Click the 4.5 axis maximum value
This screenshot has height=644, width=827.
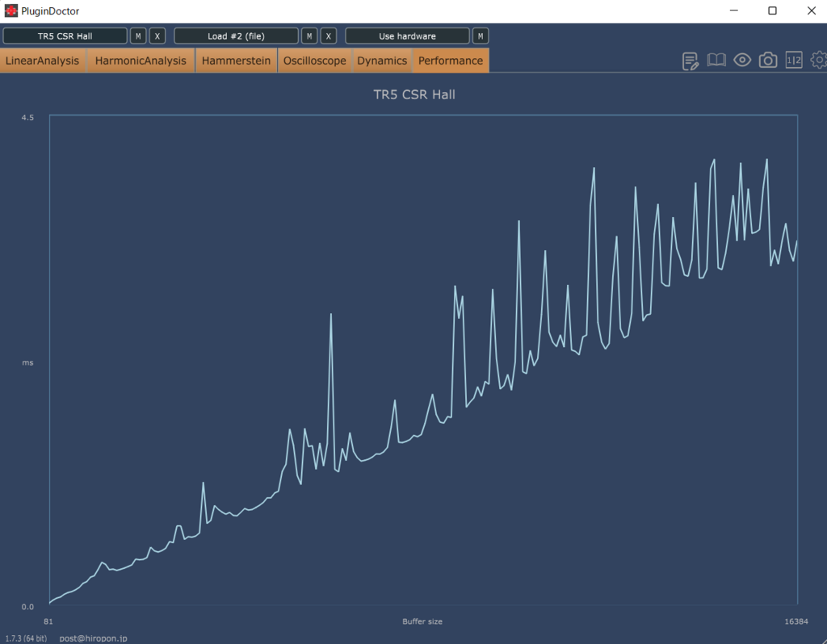(27, 118)
